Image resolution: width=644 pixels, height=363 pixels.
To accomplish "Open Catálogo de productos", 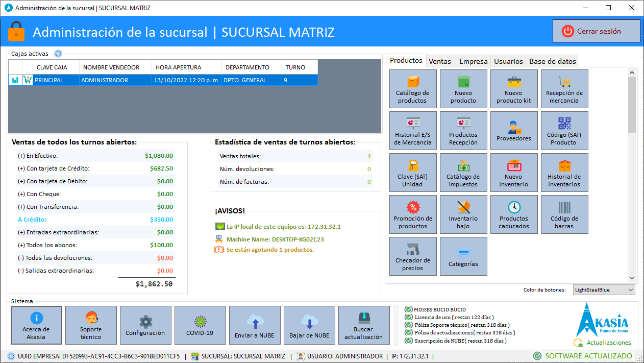I will point(412,89).
